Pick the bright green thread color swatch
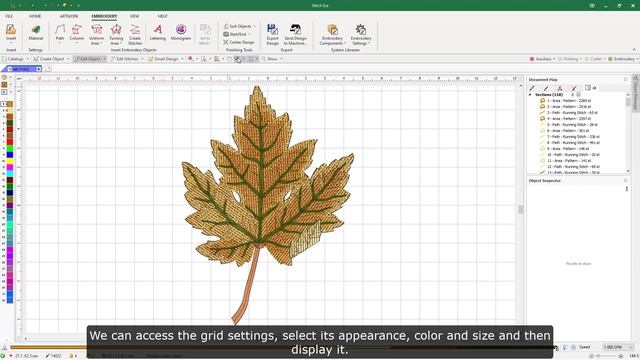This screenshot has height=360, width=640. (x=9, y=148)
